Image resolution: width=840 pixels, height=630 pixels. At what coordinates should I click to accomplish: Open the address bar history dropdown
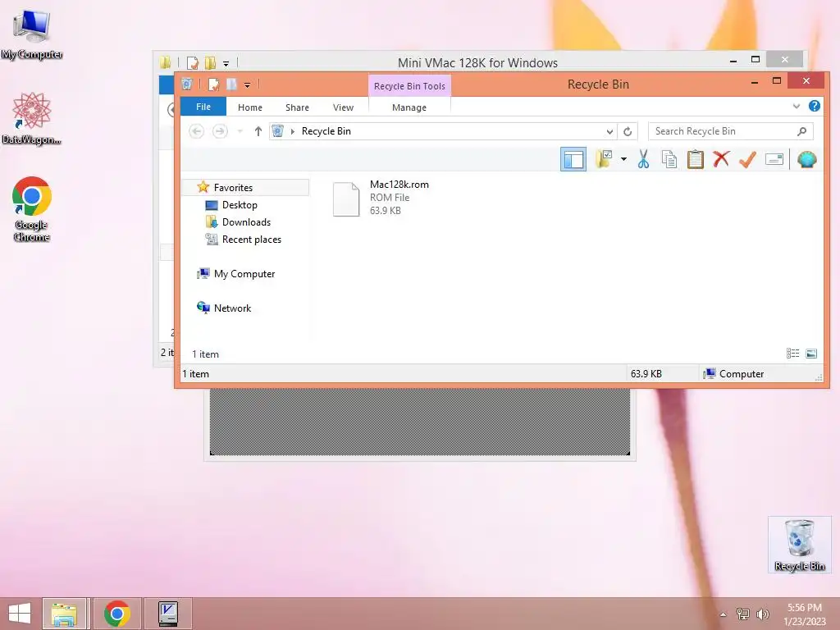click(x=609, y=131)
